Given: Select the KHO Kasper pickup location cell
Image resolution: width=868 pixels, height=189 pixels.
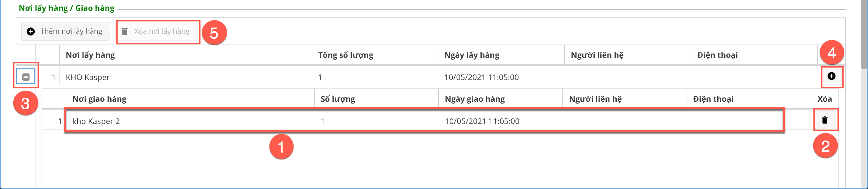Looking at the screenshot, I should pyautogui.click(x=88, y=77).
